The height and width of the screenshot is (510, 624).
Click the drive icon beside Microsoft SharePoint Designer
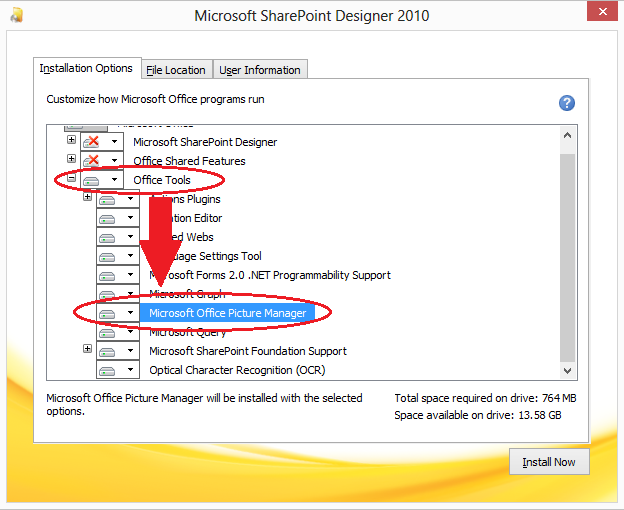click(93, 142)
